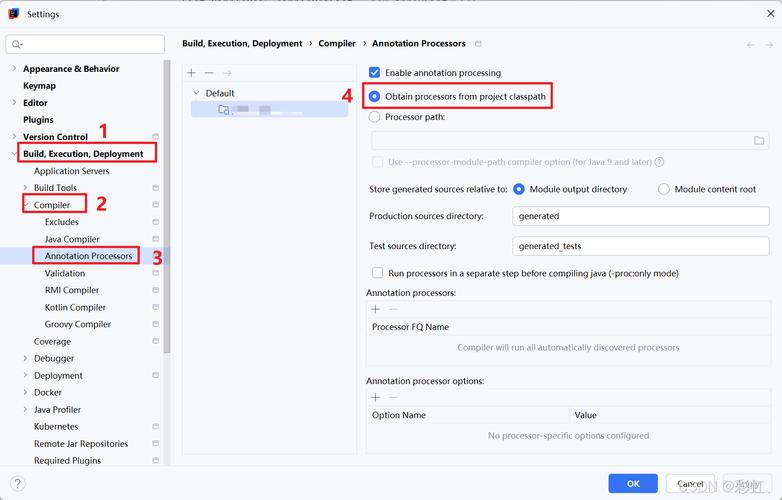
Task: Choose Module content root radio option
Action: pos(664,189)
